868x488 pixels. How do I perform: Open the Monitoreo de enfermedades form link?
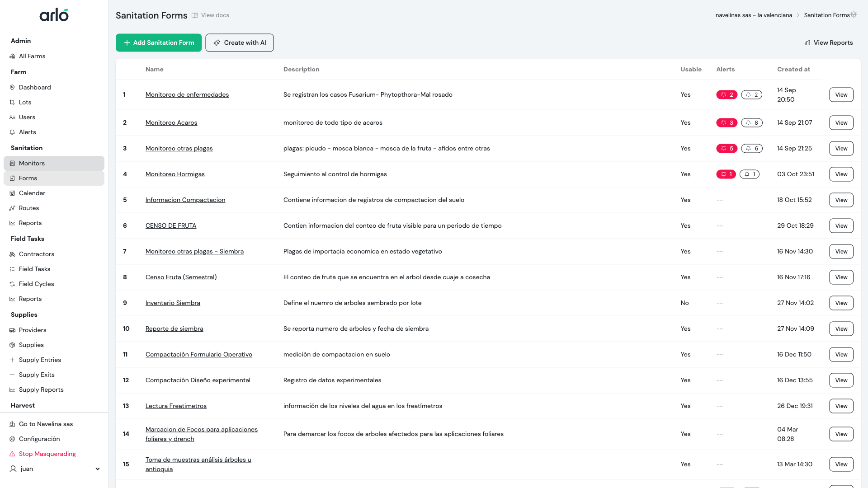(187, 94)
